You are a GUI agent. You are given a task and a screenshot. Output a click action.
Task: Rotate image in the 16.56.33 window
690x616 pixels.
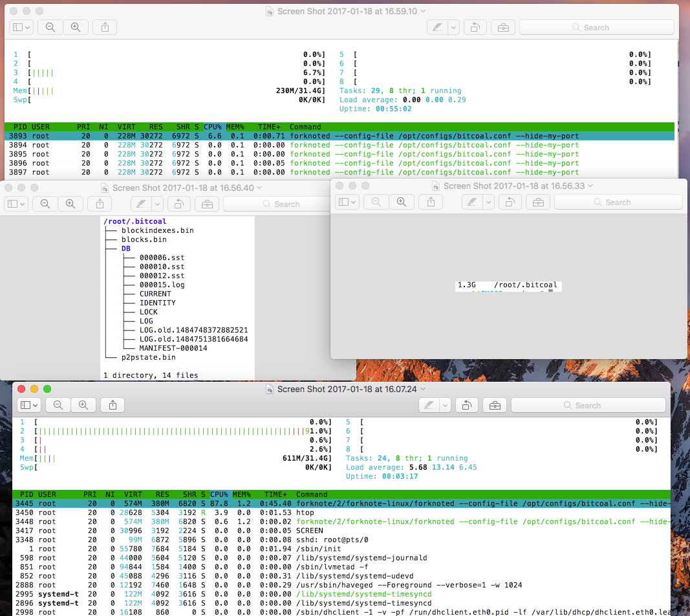click(x=510, y=202)
